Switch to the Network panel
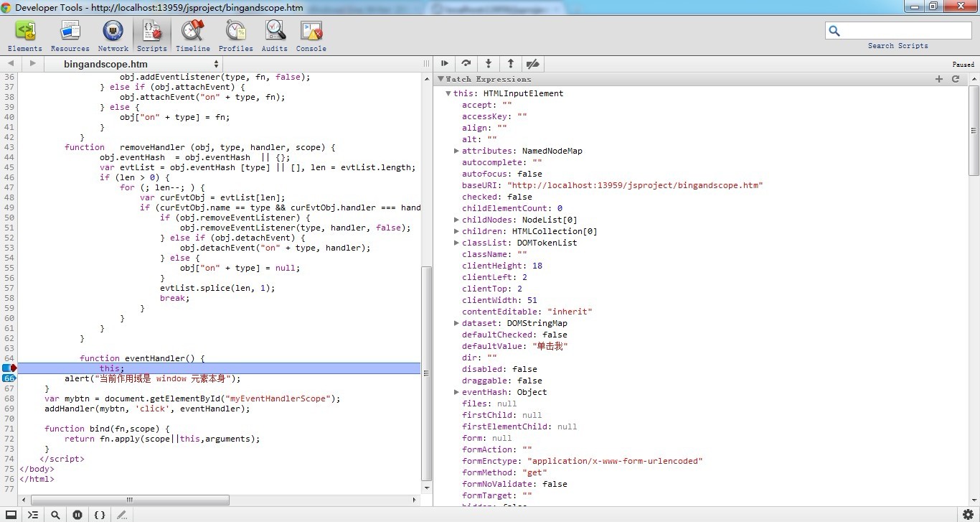Image resolution: width=980 pixels, height=522 pixels. [113, 35]
